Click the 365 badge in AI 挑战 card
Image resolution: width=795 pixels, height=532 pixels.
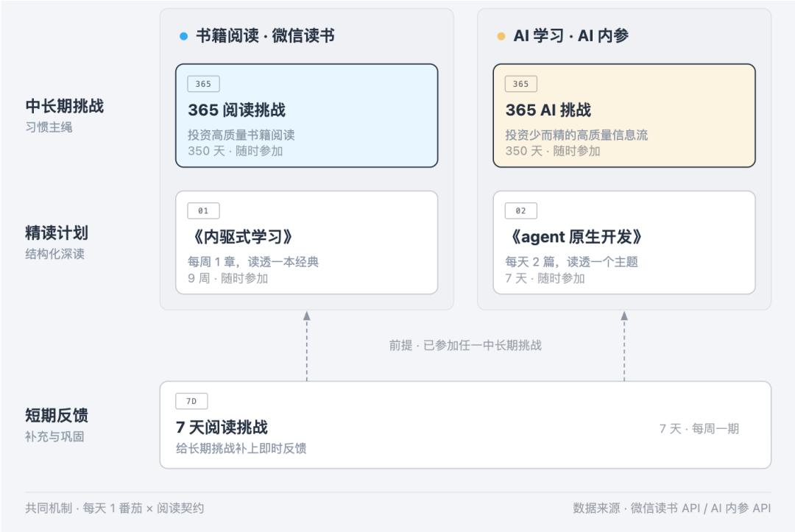(x=520, y=84)
